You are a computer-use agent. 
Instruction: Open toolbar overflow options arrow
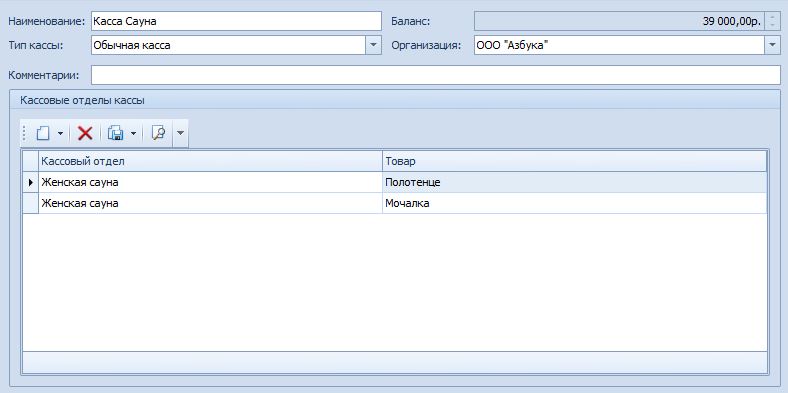pos(180,133)
